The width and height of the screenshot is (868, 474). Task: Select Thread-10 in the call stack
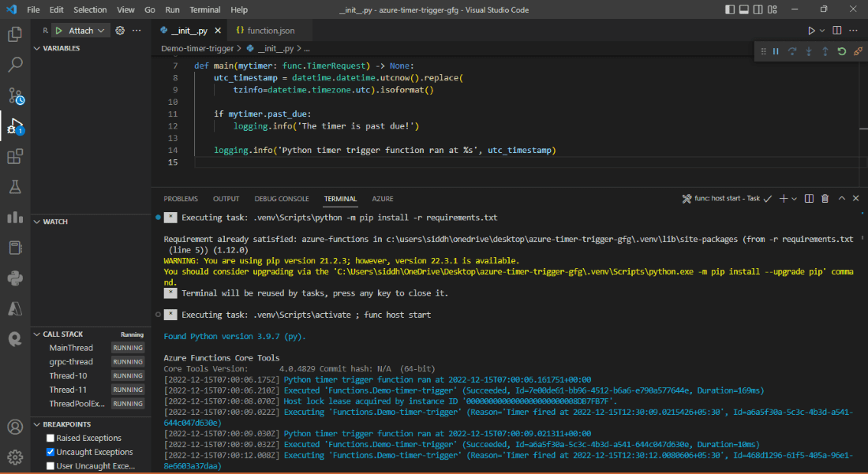tap(68, 375)
